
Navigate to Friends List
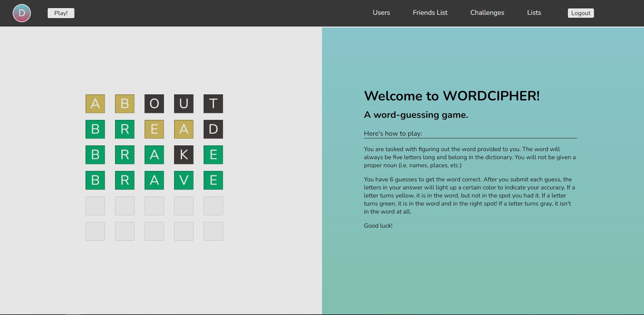pos(430,13)
